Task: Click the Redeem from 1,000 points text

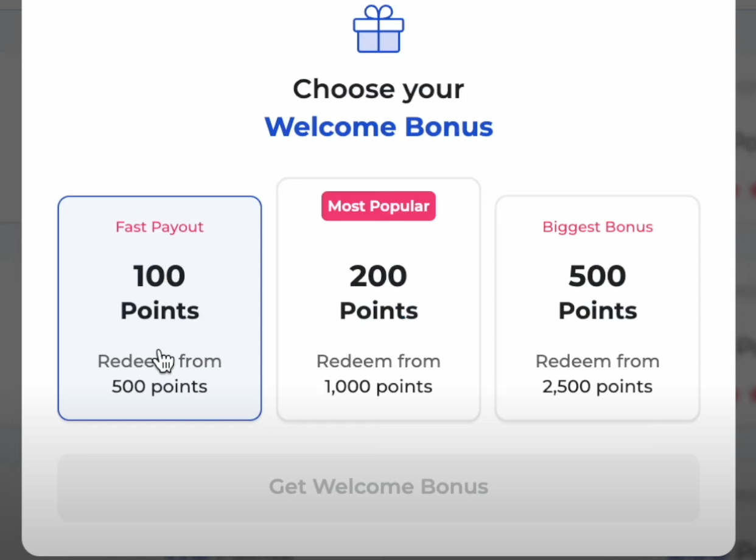Action: point(379,374)
